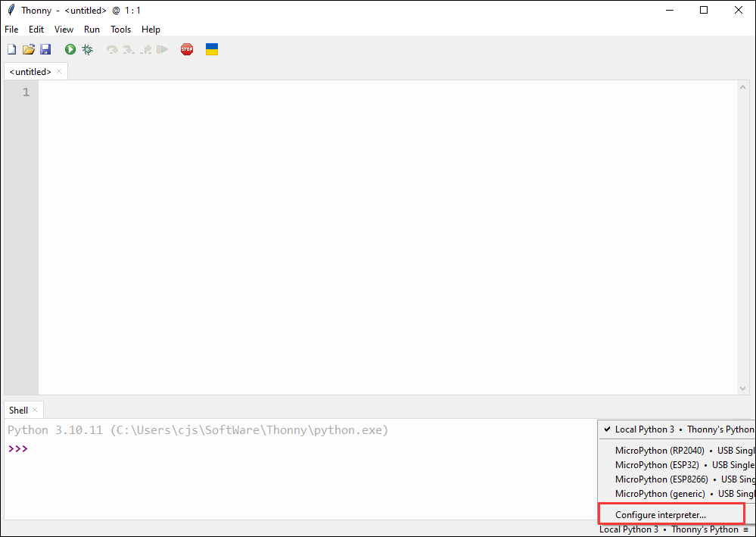Expand the View menu
The width and height of the screenshot is (756, 537).
click(64, 30)
